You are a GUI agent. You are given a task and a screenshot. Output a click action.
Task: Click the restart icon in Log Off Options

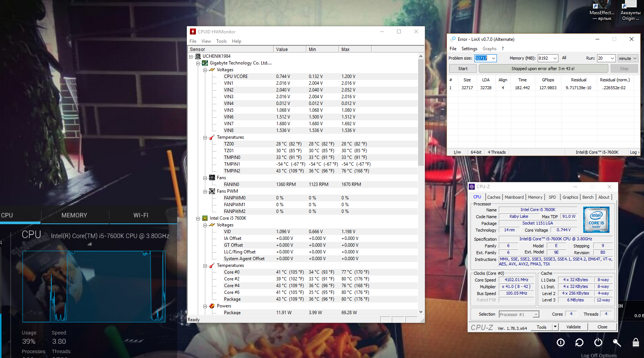[579, 342]
